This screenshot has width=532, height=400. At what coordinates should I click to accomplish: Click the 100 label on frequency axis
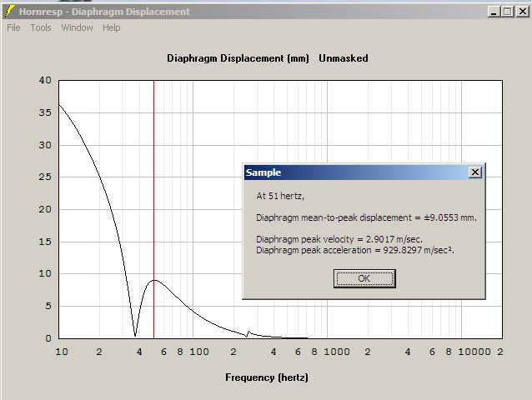pyautogui.click(x=199, y=352)
